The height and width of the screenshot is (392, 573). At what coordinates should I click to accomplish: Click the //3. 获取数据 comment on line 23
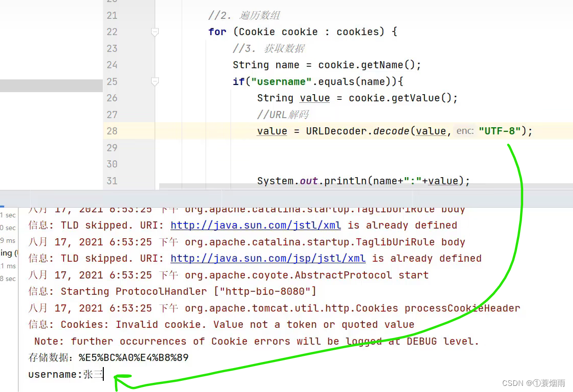(269, 48)
